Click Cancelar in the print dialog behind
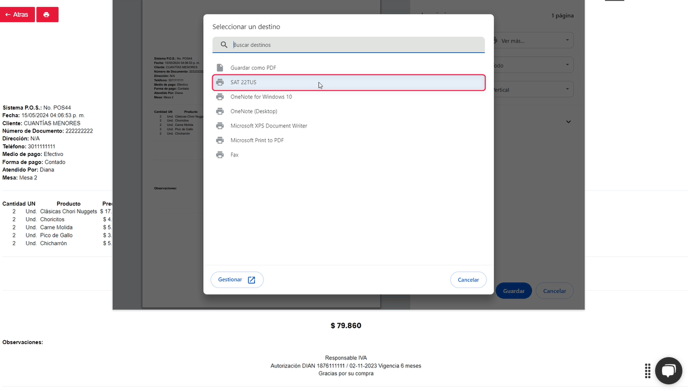This screenshot has height=391, width=688. pyautogui.click(x=554, y=291)
